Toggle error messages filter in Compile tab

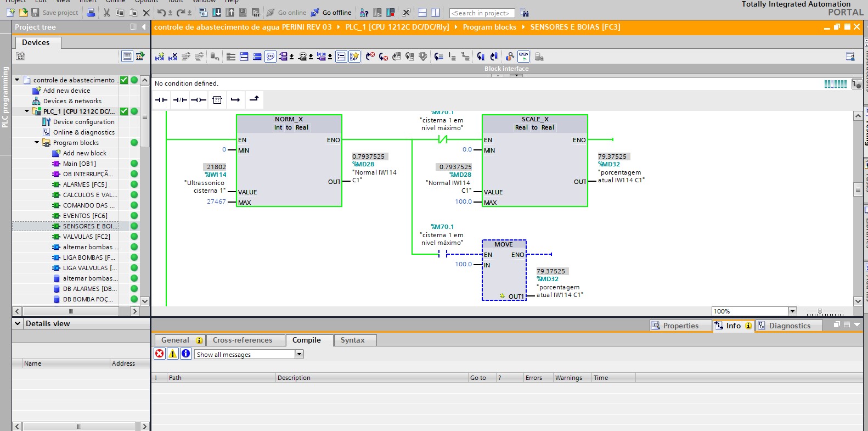[x=160, y=354]
